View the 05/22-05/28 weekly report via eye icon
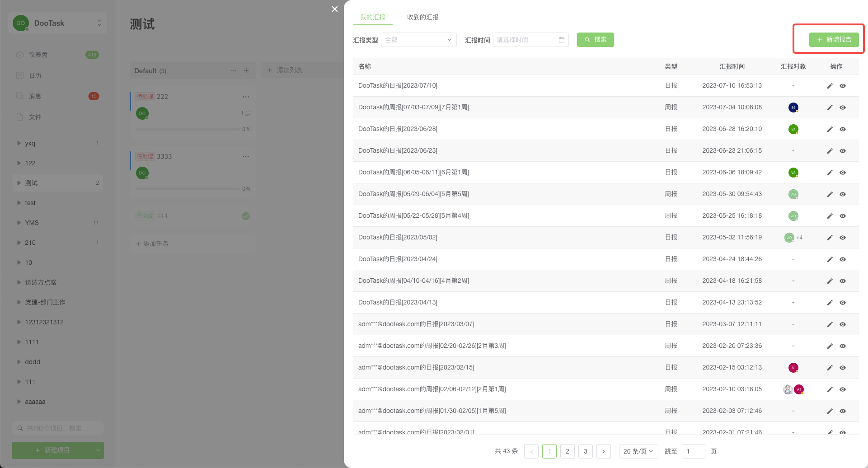The height and width of the screenshot is (468, 868). click(843, 216)
